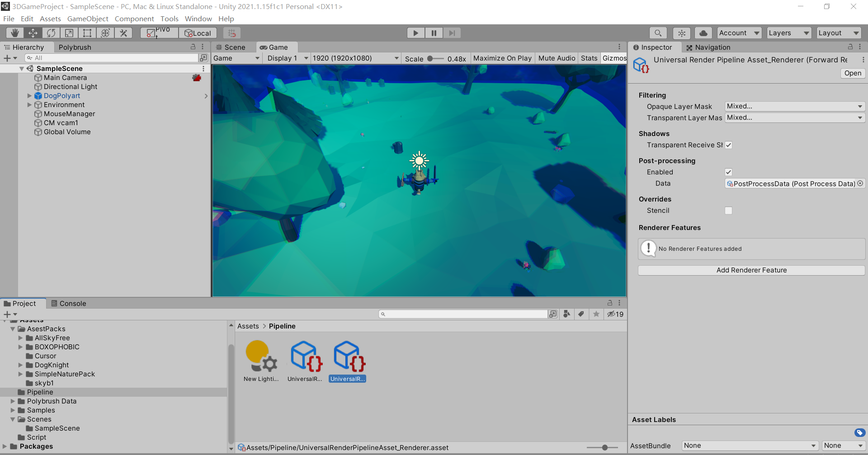Open the GameObject menu
868x455 pixels.
pos(88,19)
